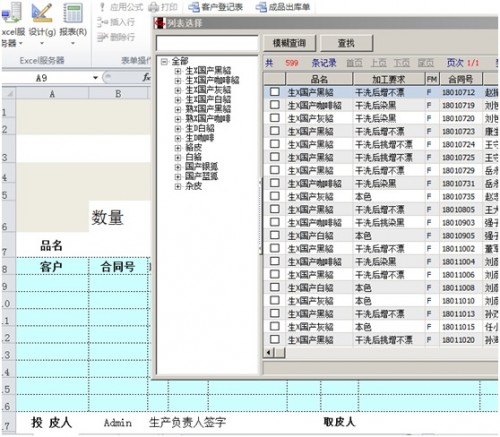Screen dimensions: 500x437
Task: Collapse the 全部 root tree node
Action: [164, 62]
